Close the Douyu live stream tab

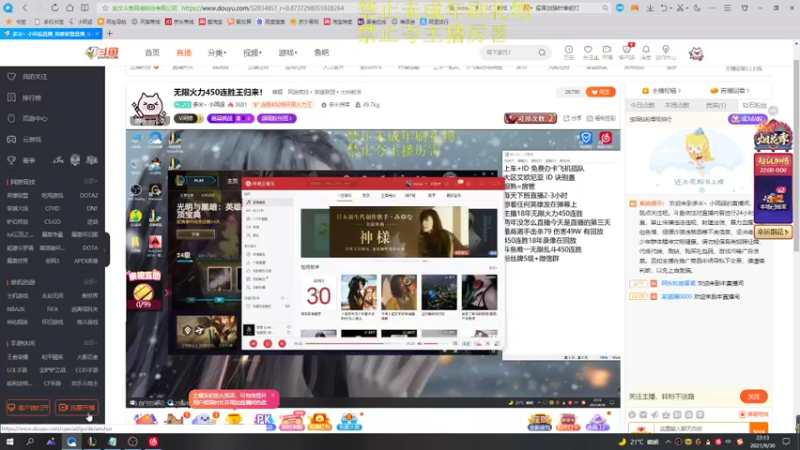[x=97, y=34]
